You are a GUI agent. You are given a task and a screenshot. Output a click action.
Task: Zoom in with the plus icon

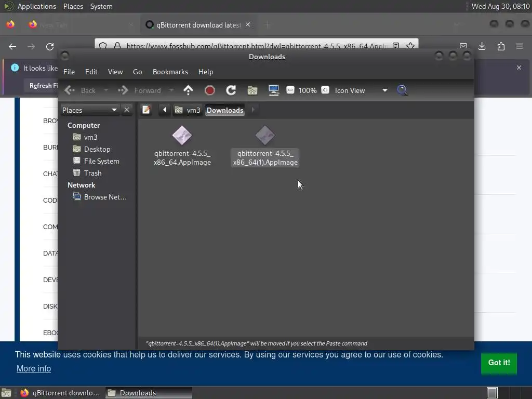(x=325, y=90)
